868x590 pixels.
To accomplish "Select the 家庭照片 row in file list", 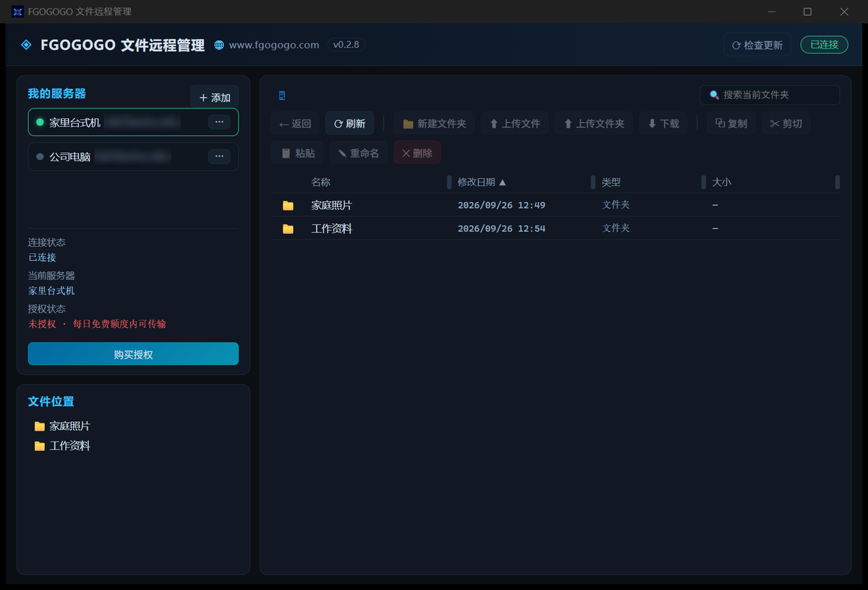I will point(556,205).
